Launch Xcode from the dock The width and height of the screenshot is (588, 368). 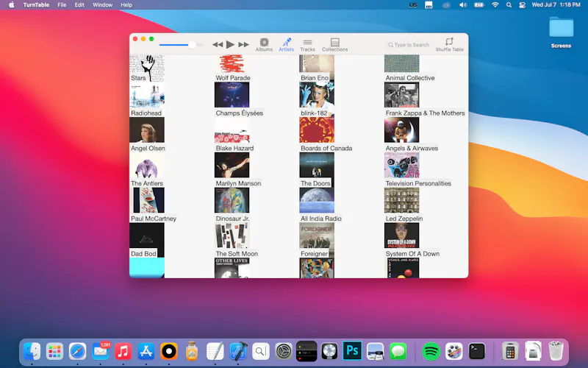coord(237,352)
